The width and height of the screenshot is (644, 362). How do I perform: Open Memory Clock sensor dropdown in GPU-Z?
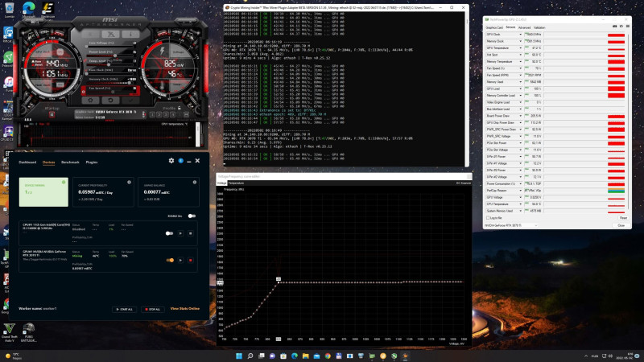[x=520, y=42]
